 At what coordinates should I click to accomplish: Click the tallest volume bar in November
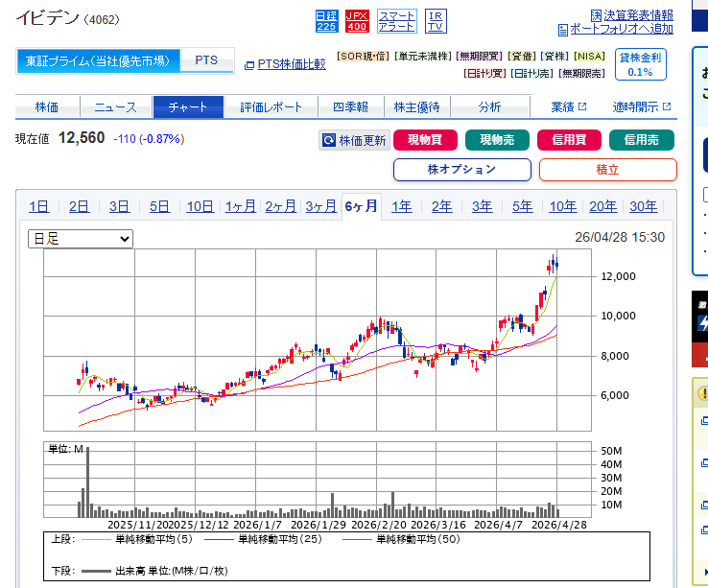(x=87, y=482)
